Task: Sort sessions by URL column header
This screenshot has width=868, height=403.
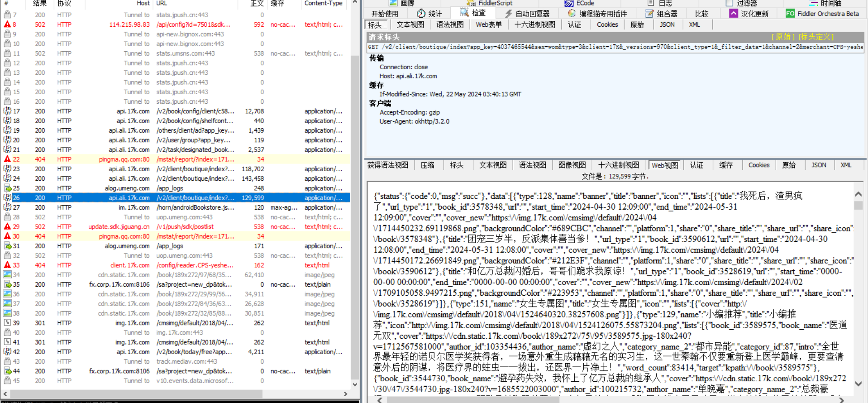Action: [162, 3]
